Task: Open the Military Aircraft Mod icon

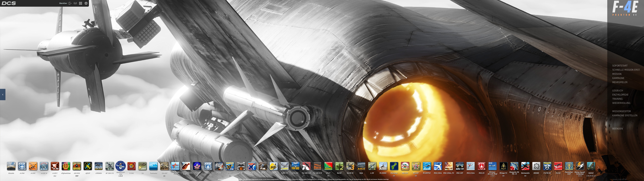Action: [493, 166]
